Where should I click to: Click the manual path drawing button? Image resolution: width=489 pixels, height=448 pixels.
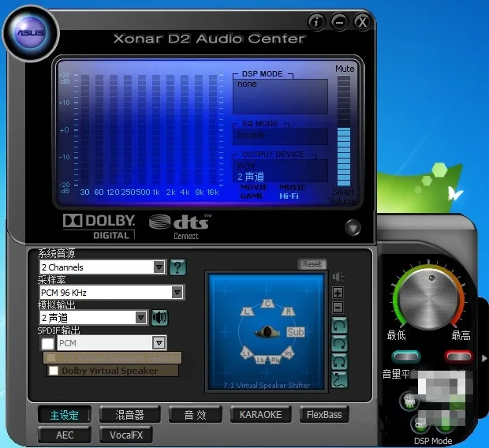click(x=339, y=380)
